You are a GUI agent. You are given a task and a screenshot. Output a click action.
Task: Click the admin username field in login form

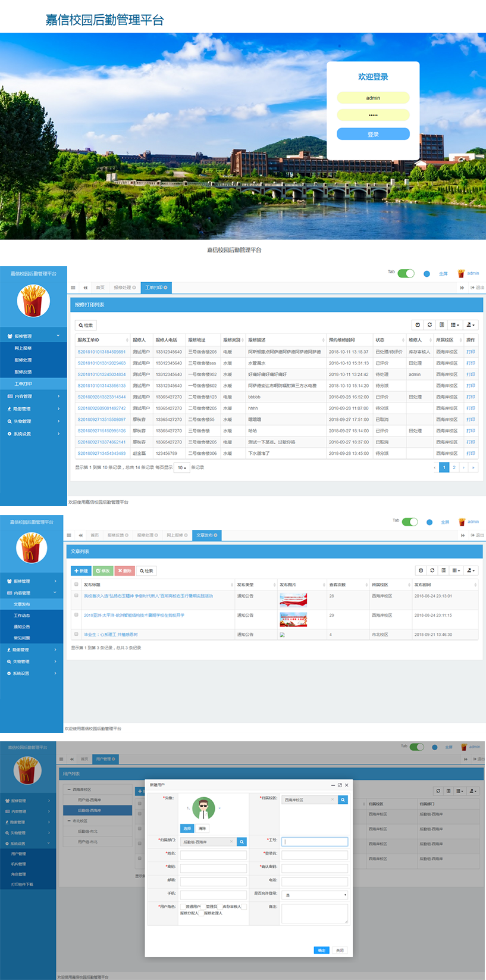point(373,98)
